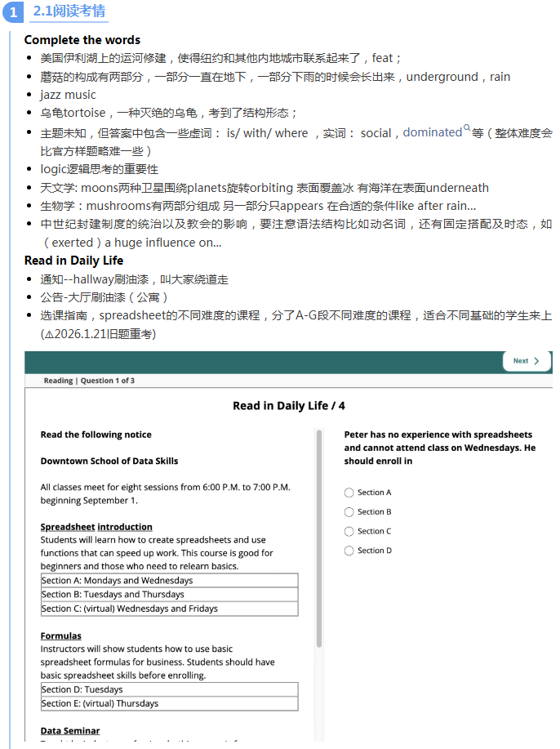Screen dimensions: 560x749
Task: Click the search icon beside "dominated"
Action: pos(467,128)
